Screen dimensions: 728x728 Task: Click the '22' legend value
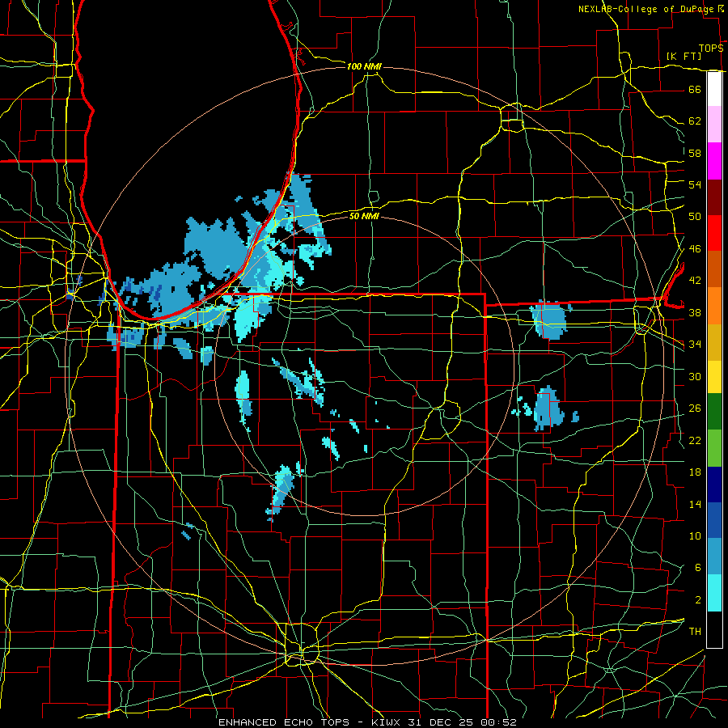coord(695,440)
